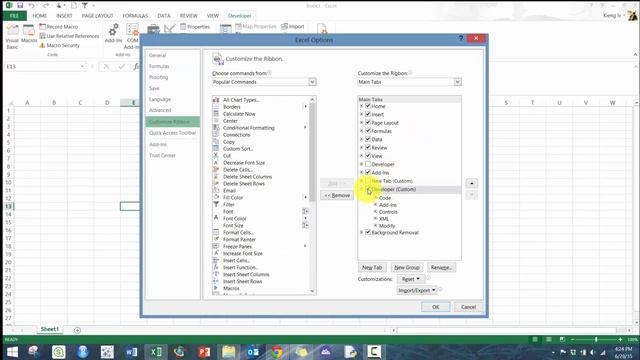Uncheck the Page Layout tab checkbox
This screenshot has width=640, height=360.
(368, 122)
